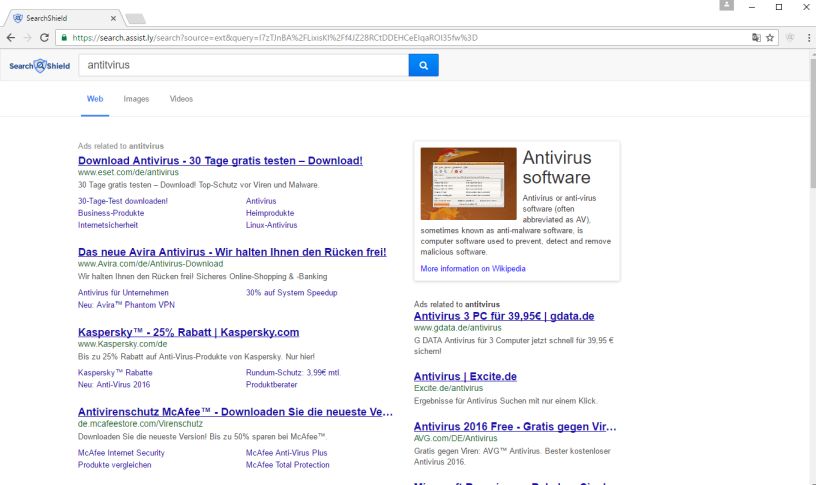Open McAfee Total Protection sublink
The height and width of the screenshot is (485, 816).
point(288,465)
